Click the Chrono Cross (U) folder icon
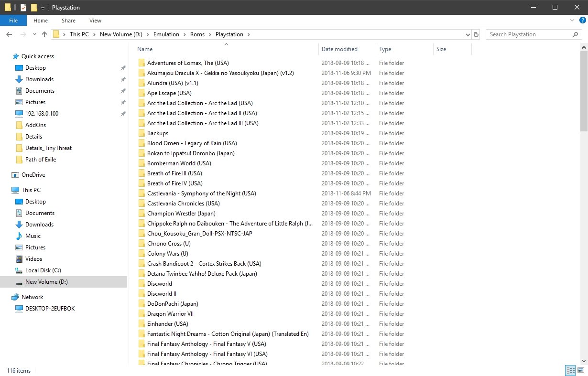This screenshot has height=376, width=588. coord(142,244)
